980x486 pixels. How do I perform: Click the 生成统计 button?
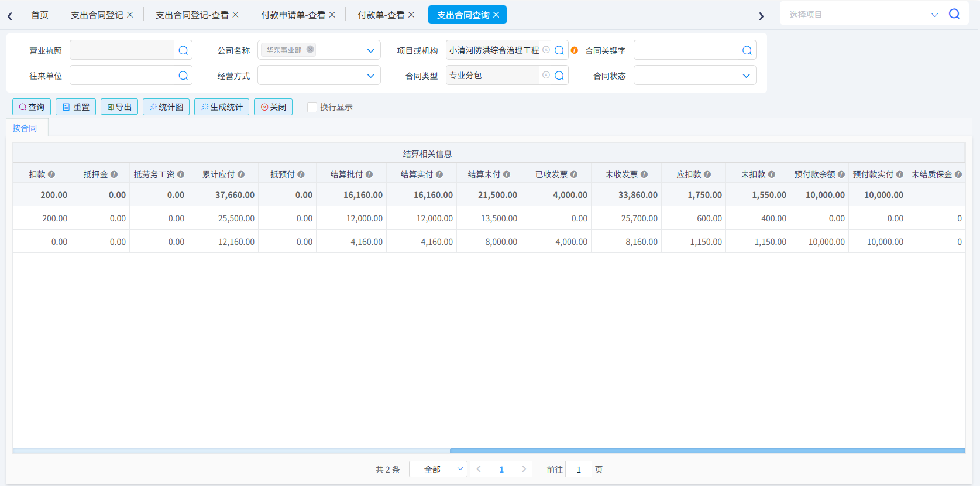coord(222,107)
